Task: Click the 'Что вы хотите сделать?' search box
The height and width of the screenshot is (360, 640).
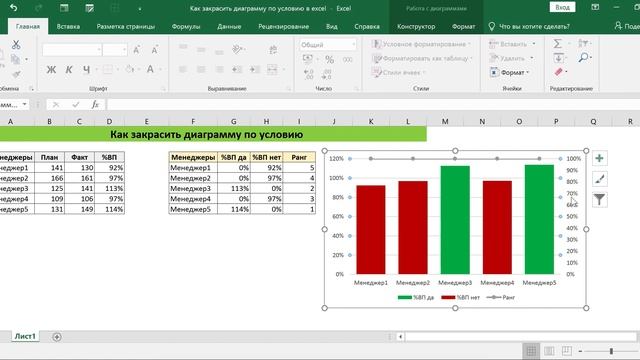Action: click(x=529, y=27)
